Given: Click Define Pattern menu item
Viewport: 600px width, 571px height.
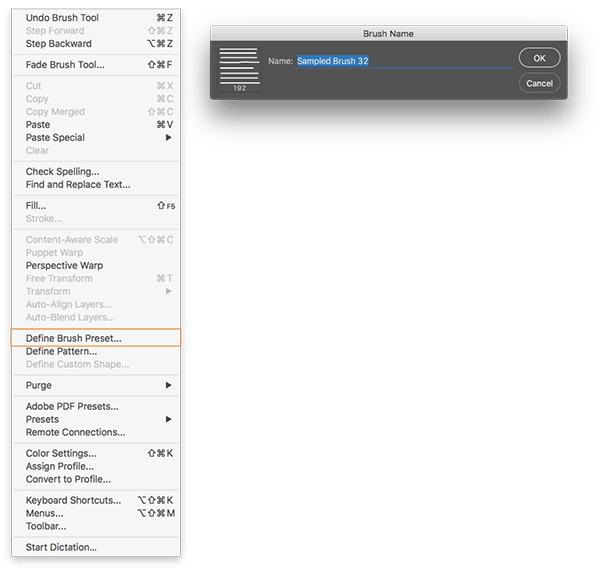Looking at the screenshot, I should point(96,351).
